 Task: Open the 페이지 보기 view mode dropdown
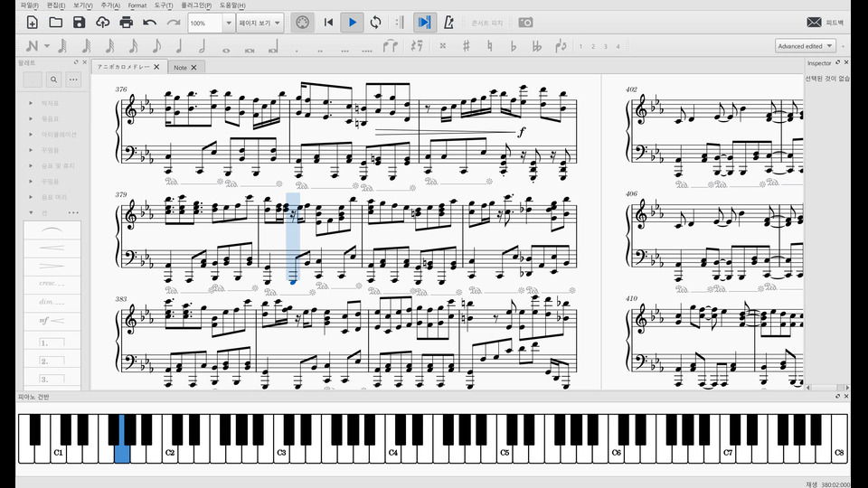point(260,22)
